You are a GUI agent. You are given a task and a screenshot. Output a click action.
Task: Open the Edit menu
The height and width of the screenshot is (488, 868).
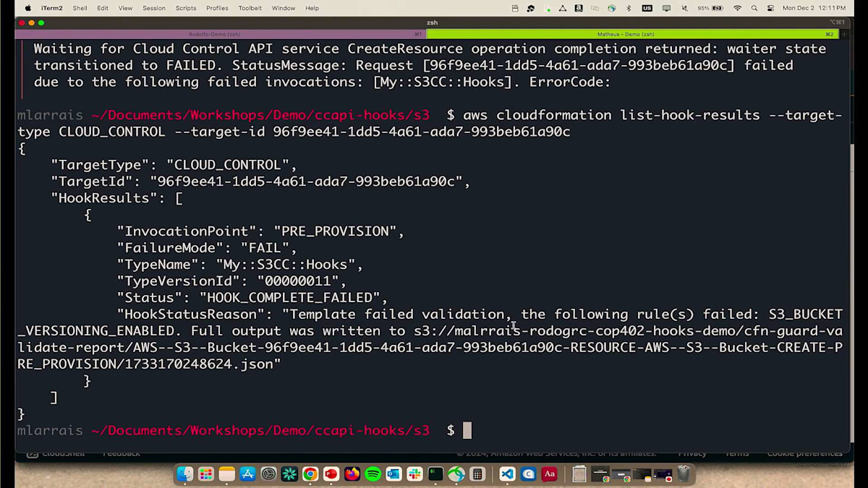(x=103, y=8)
